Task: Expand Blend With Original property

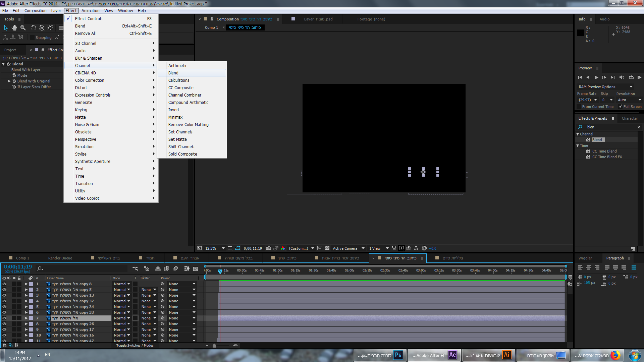Action: (x=9, y=81)
